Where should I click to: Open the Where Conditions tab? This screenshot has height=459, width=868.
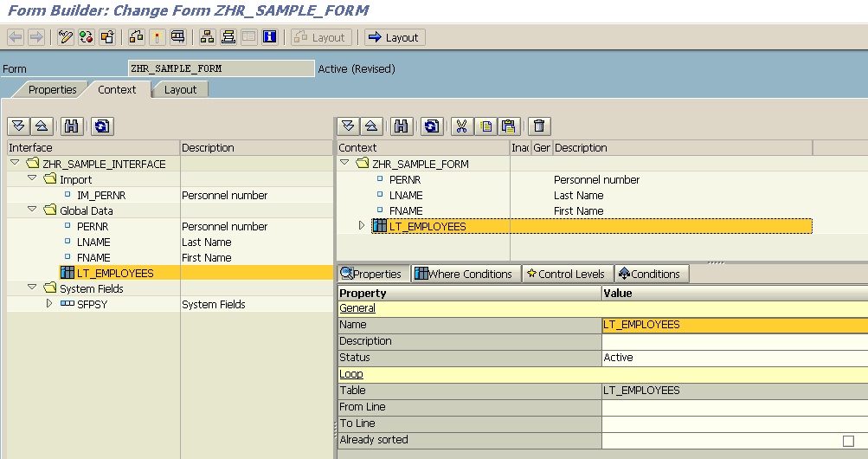coord(463,274)
